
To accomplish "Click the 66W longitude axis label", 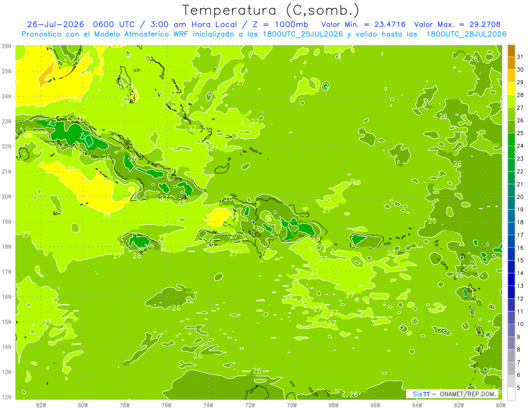I will (x=376, y=405).
